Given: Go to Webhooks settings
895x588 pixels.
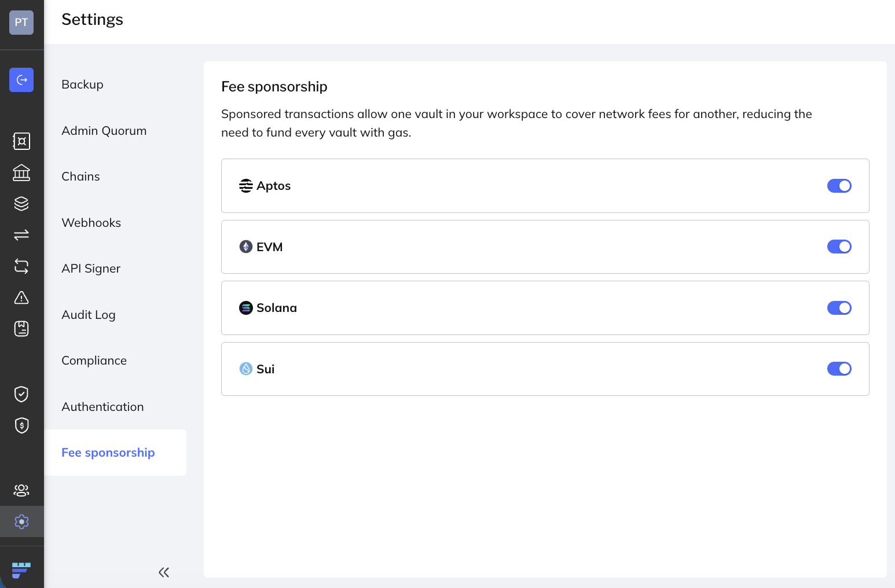Looking at the screenshot, I should click(91, 223).
